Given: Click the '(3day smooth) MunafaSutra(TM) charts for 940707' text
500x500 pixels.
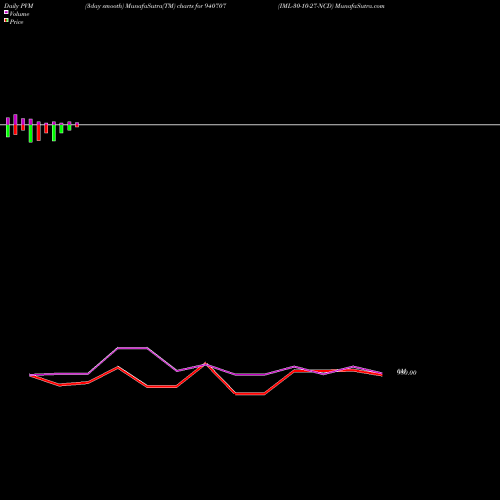Looking at the screenshot, I should coord(156,6).
